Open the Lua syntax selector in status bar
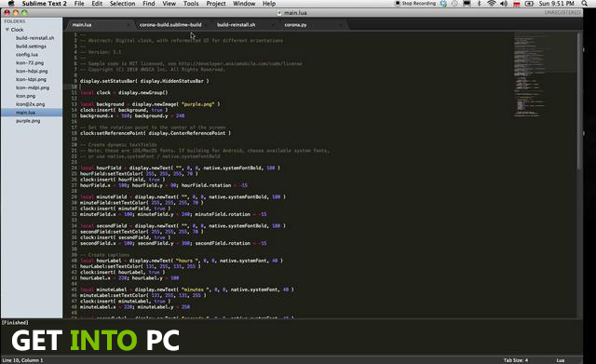This screenshot has height=364, width=596. 561,360
